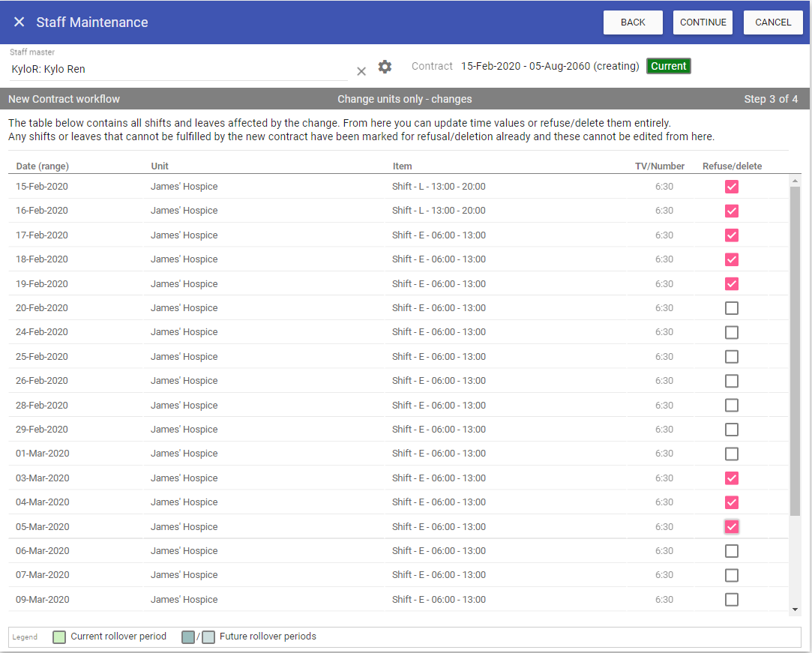Viewport: 812px width, 653px height.
Task: Open the gear settings next to Staff master
Action: pos(385,67)
